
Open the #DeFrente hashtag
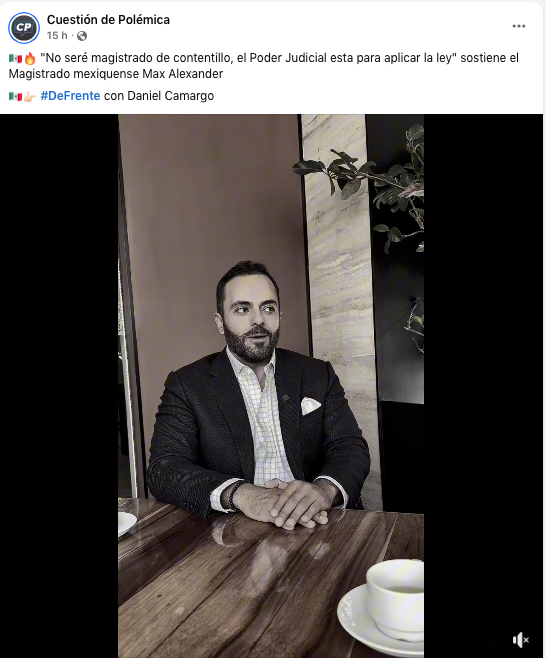click(70, 96)
